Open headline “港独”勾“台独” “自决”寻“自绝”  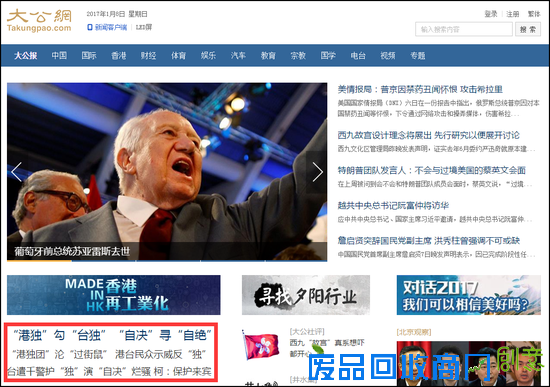112,335
